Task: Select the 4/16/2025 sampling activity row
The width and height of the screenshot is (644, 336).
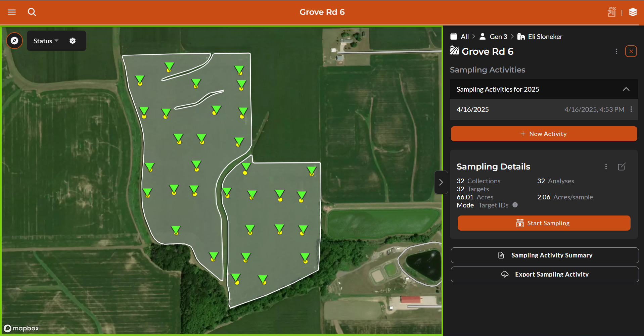Action: pyautogui.click(x=544, y=109)
